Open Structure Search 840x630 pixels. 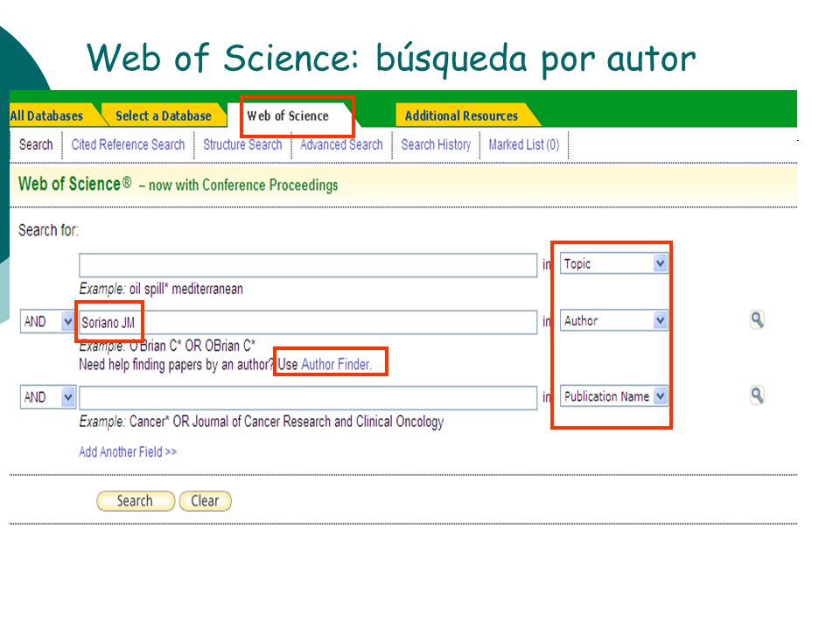(242, 144)
